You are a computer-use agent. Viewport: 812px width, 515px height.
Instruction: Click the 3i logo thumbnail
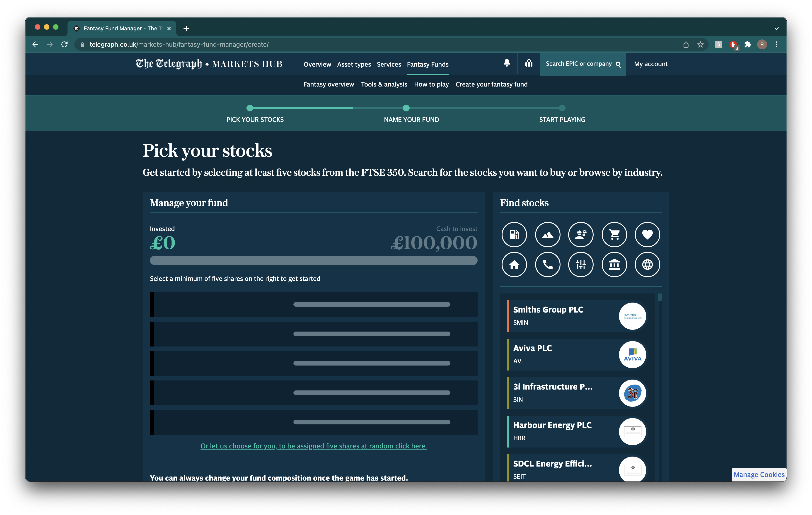pos(632,393)
